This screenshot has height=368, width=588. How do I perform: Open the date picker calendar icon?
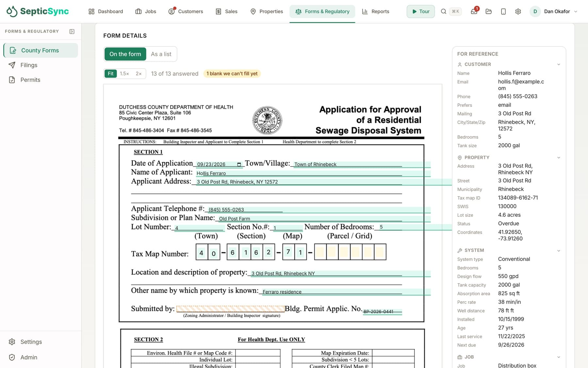point(239,164)
